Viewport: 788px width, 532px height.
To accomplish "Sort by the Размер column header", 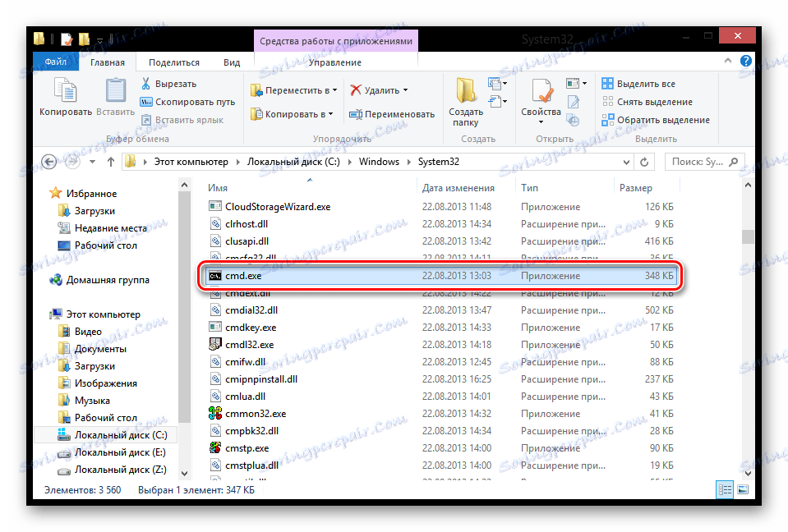I will pyautogui.click(x=636, y=188).
